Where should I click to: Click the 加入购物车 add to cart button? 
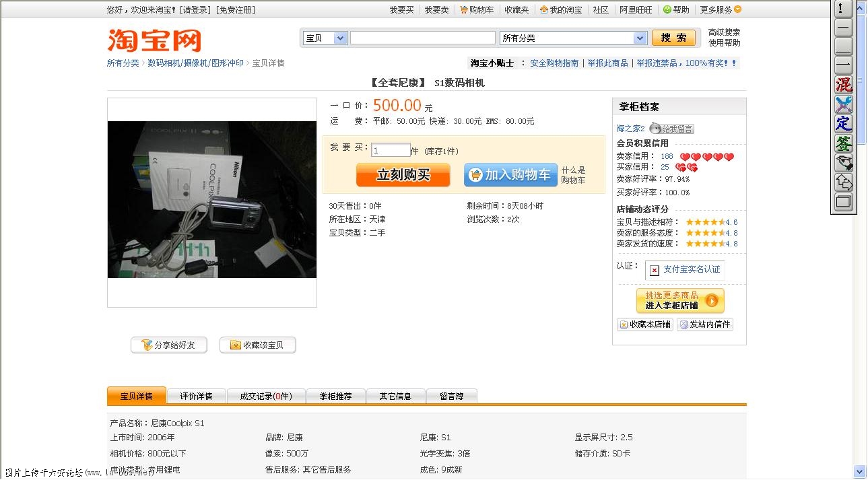[510, 174]
